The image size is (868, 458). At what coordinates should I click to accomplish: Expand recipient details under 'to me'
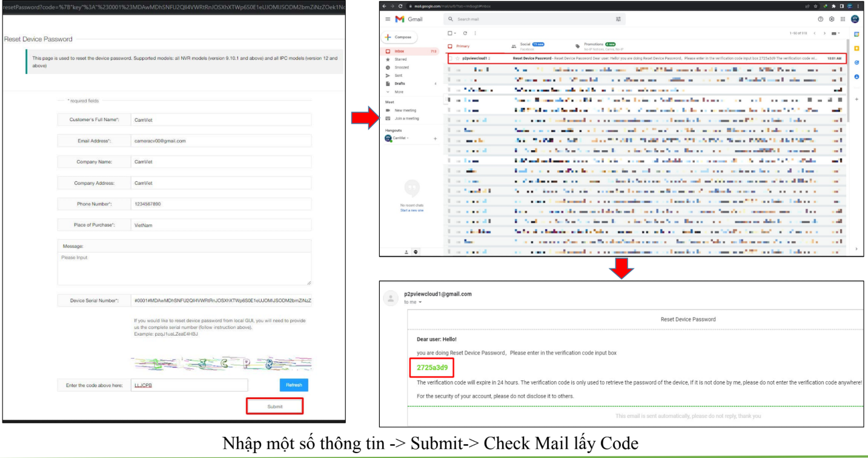click(420, 302)
